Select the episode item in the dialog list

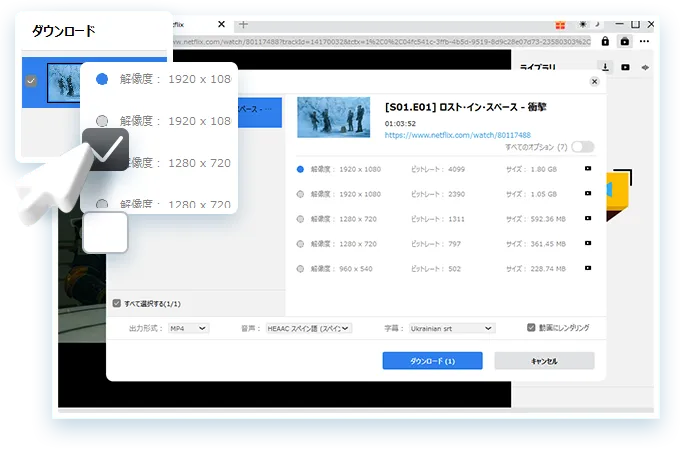260,112
